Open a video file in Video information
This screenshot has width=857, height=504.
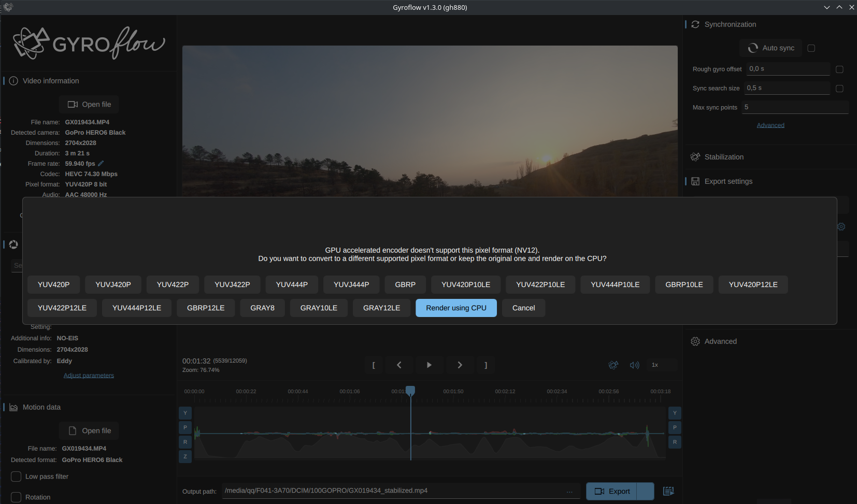[x=89, y=104]
